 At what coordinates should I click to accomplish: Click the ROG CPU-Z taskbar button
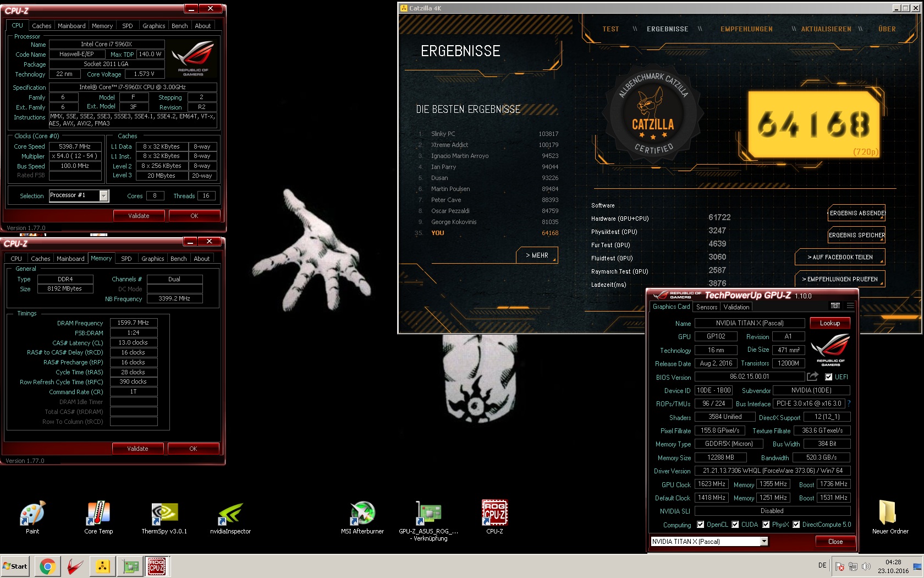click(157, 566)
